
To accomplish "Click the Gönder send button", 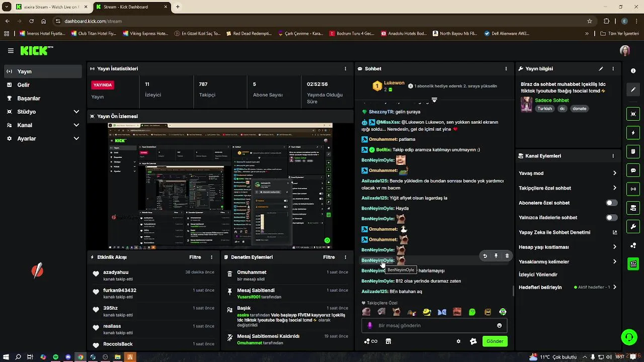I will click(x=495, y=341).
